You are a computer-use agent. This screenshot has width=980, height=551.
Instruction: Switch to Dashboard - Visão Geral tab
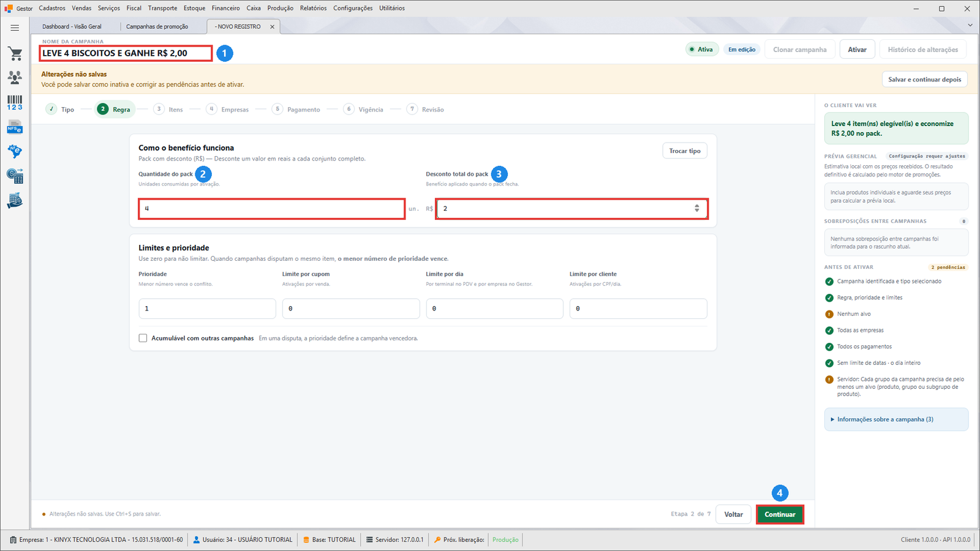(x=72, y=27)
